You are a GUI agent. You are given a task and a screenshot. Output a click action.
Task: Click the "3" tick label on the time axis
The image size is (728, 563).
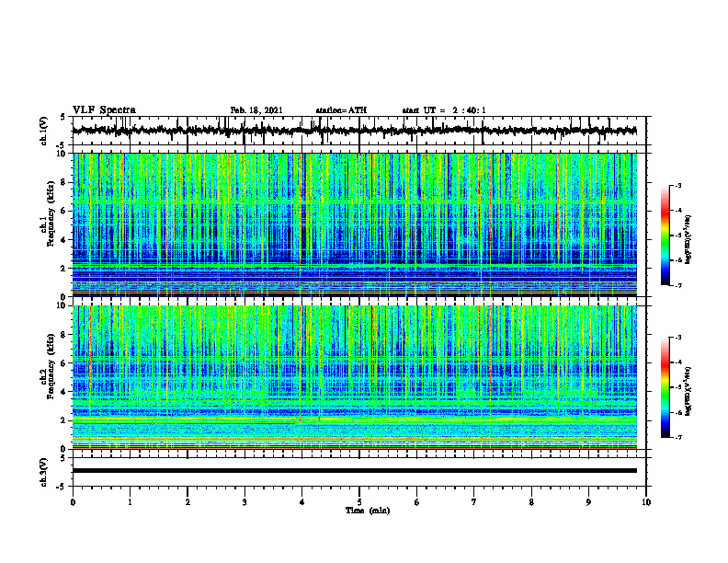[x=245, y=502]
